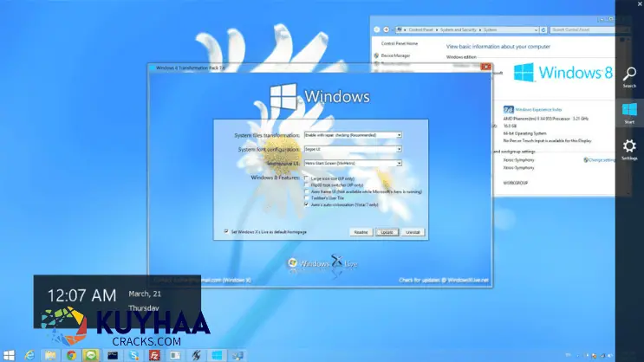Launch Internet Explorer from the taskbar
This screenshot has height=362, width=644.
tap(29, 355)
